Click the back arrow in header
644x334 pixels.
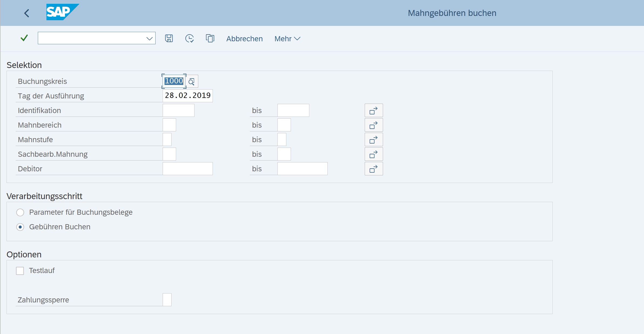tap(26, 13)
